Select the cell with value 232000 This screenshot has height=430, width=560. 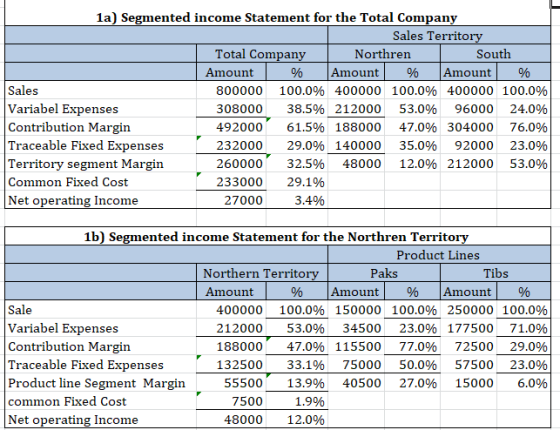231,145
